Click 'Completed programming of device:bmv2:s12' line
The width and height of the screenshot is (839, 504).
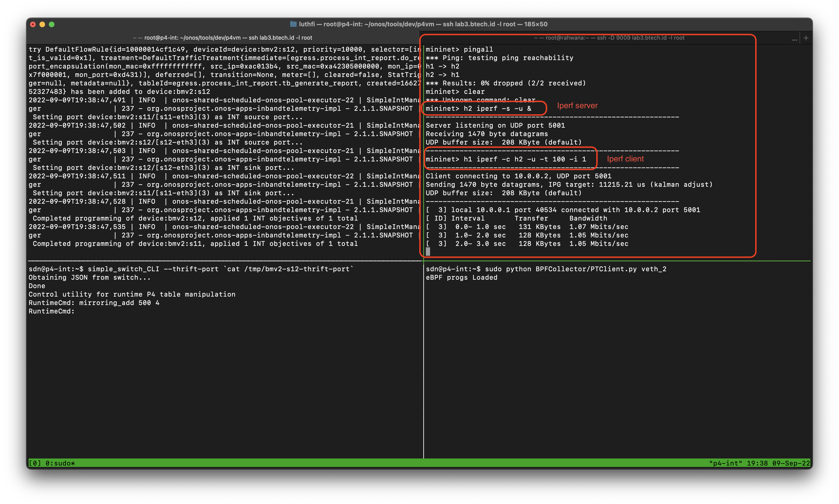tap(195, 218)
